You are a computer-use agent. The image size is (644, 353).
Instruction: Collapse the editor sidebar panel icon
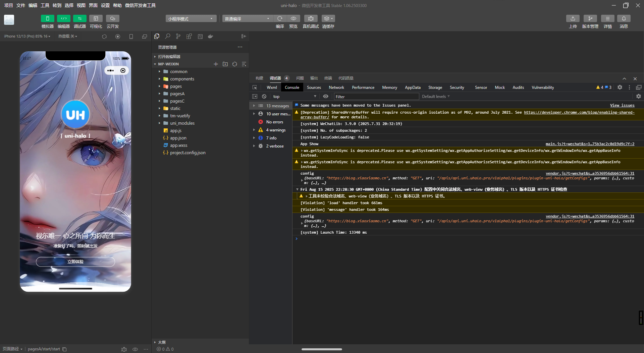[x=244, y=36]
